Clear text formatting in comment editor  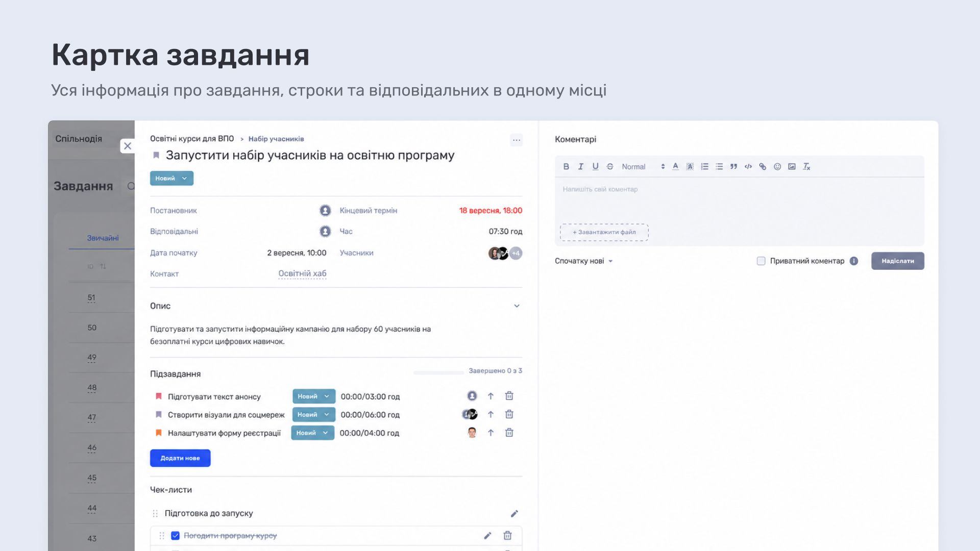point(806,166)
